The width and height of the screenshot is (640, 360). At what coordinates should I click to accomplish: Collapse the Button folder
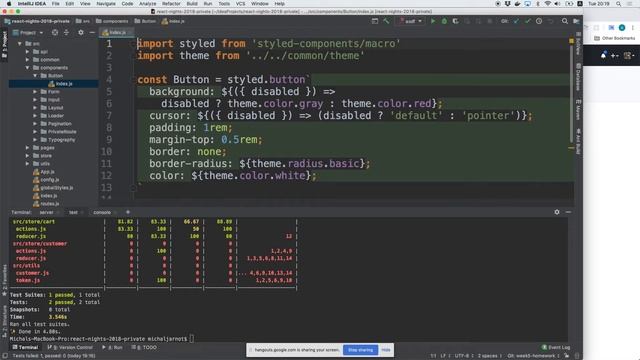[x=35, y=76]
